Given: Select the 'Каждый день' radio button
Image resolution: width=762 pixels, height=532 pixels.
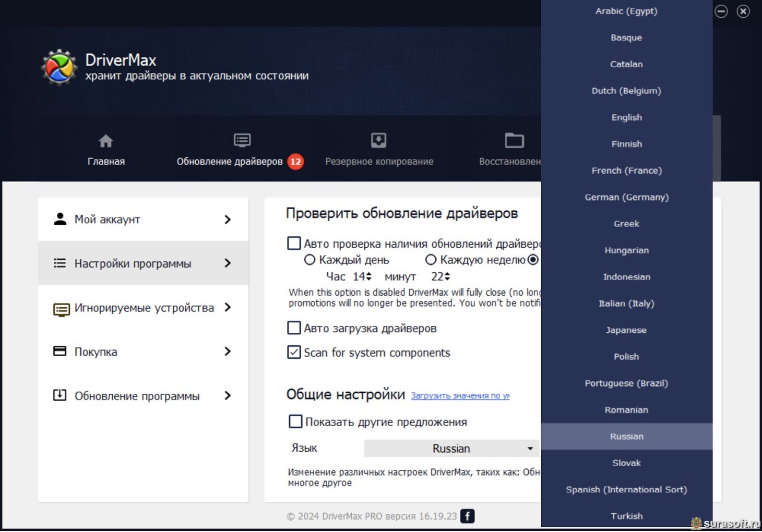Looking at the screenshot, I should click(309, 260).
